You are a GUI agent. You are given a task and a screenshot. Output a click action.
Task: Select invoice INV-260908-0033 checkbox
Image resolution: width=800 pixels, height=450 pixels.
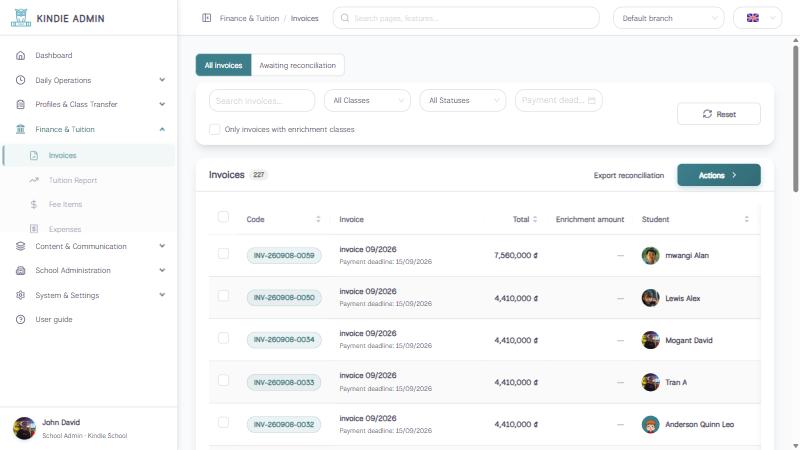[x=223, y=380]
